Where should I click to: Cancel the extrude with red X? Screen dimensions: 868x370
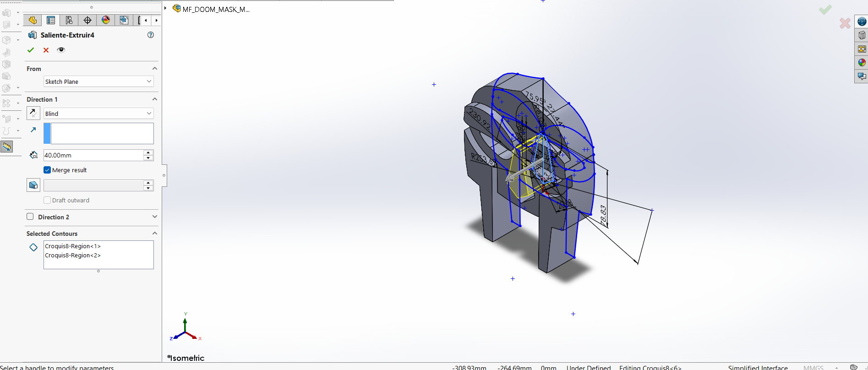[46, 50]
